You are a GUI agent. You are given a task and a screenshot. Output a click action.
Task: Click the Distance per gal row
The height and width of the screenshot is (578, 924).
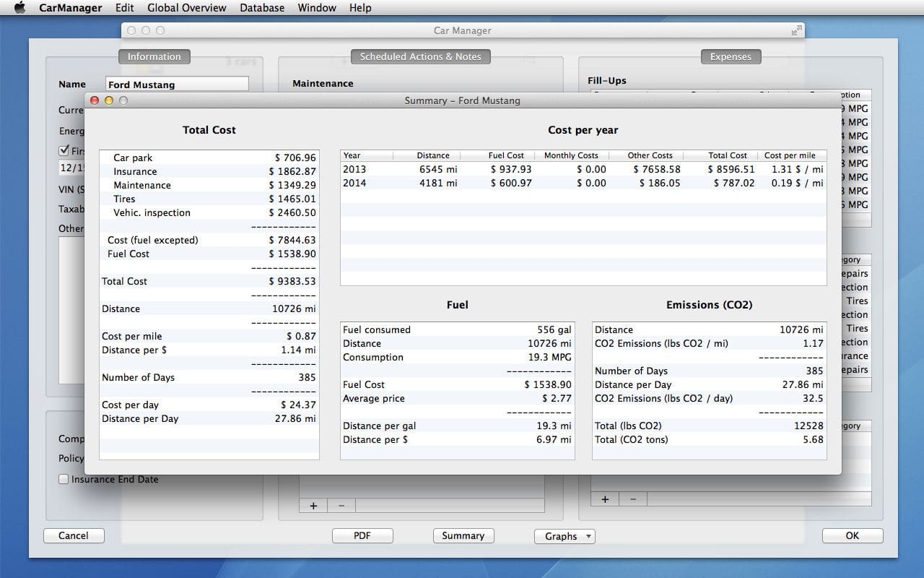click(x=458, y=426)
